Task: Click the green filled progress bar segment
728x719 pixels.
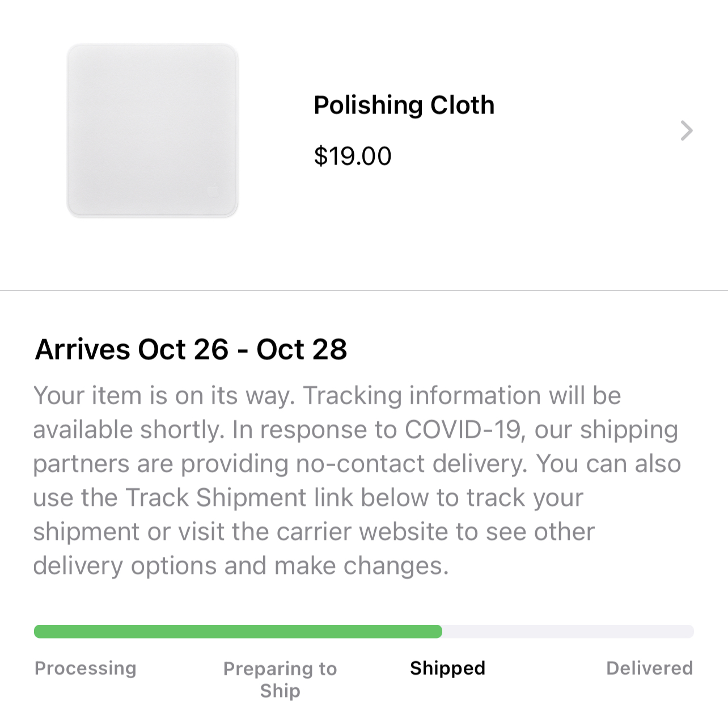Action: [238, 632]
